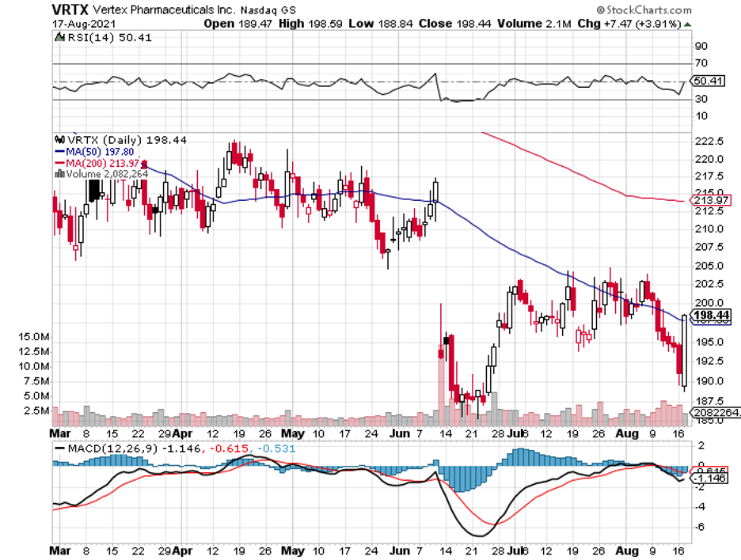Screen dimensions: 741x560
Task: Click the VRTX ticker symbol in the header
Action: pyautogui.click(x=70, y=9)
